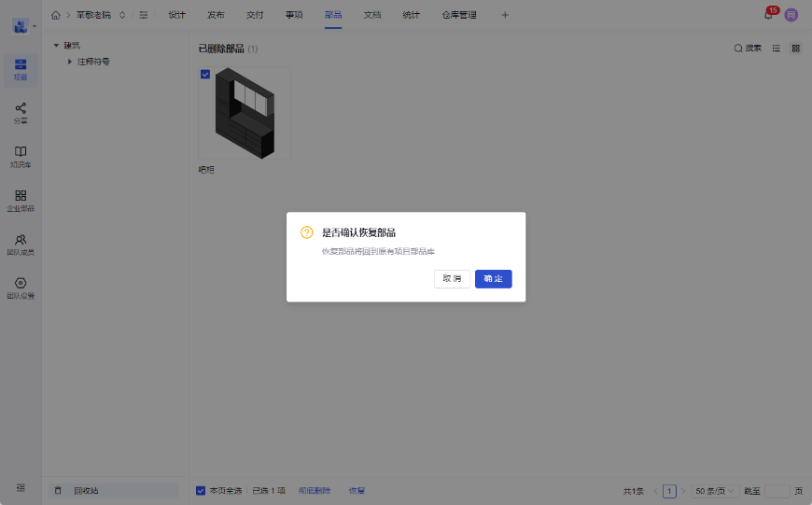The height and width of the screenshot is (505, 812).
Task: Collapse the sidebar with bottom-left icon
Action: pyautogui.click(x=21, y=488)
